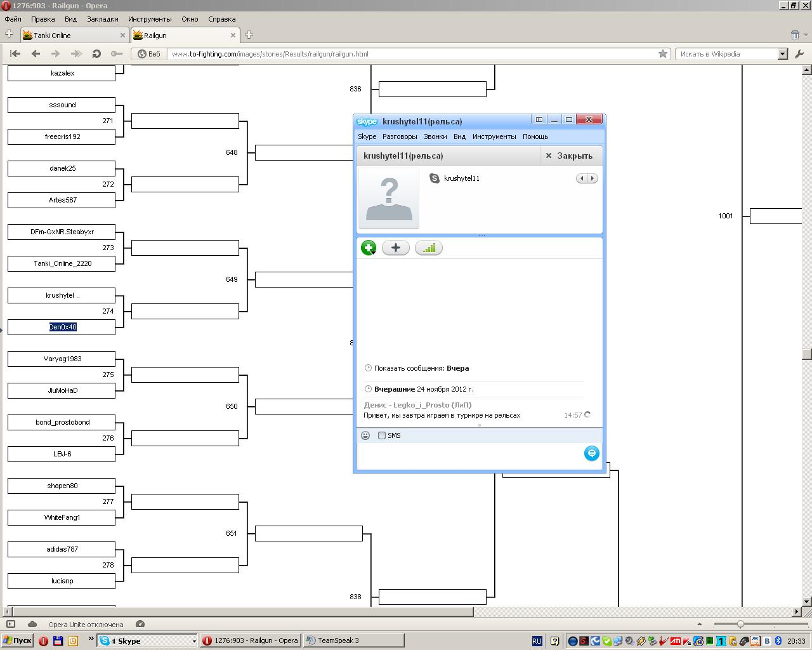Image resolution: width=812 pixels, height=650 pixels.
Task: Click the horizontal scrollbar right arrow in Opera
Action: 797,611
